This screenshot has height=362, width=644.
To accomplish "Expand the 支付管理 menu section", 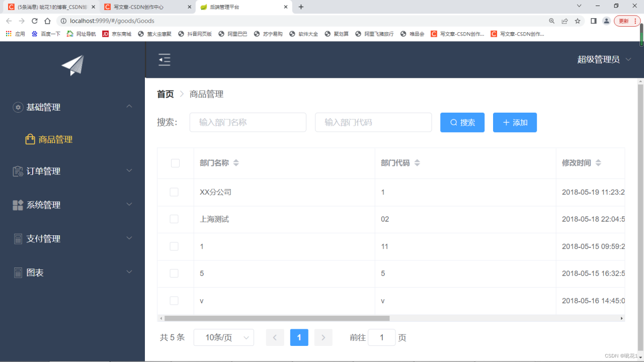I will 129,238.
